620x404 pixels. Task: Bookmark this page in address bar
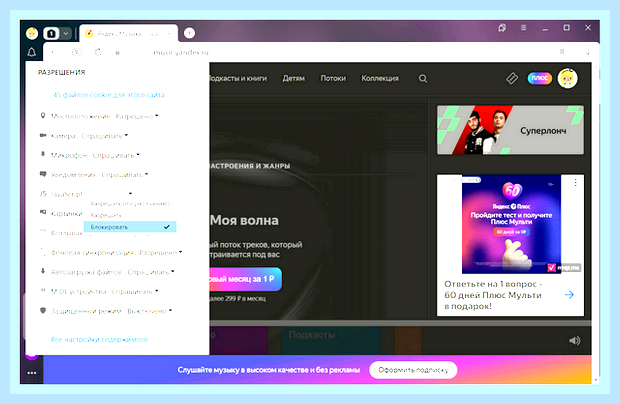tap(562, 52)
